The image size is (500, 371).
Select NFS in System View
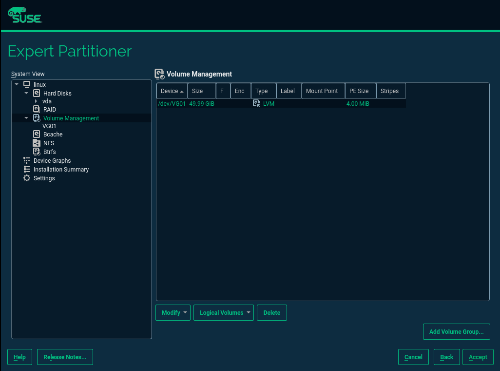(x=49, y=143)
